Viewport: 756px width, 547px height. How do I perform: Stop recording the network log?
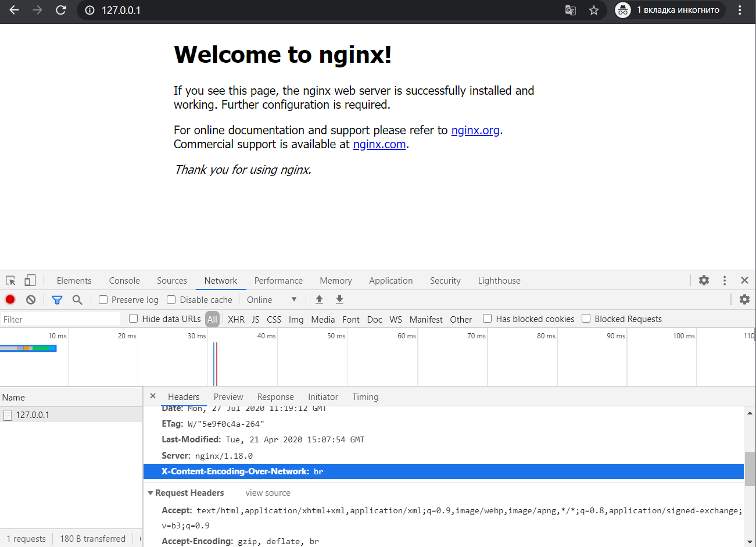10,299
